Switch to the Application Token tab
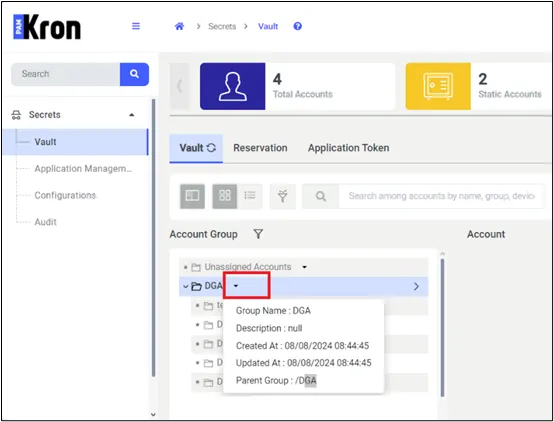554x422 pixels. point(348,148)
